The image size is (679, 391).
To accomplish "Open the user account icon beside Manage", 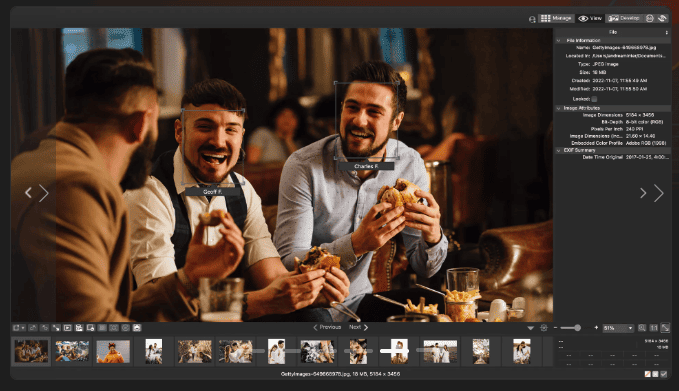I will 532,19.
